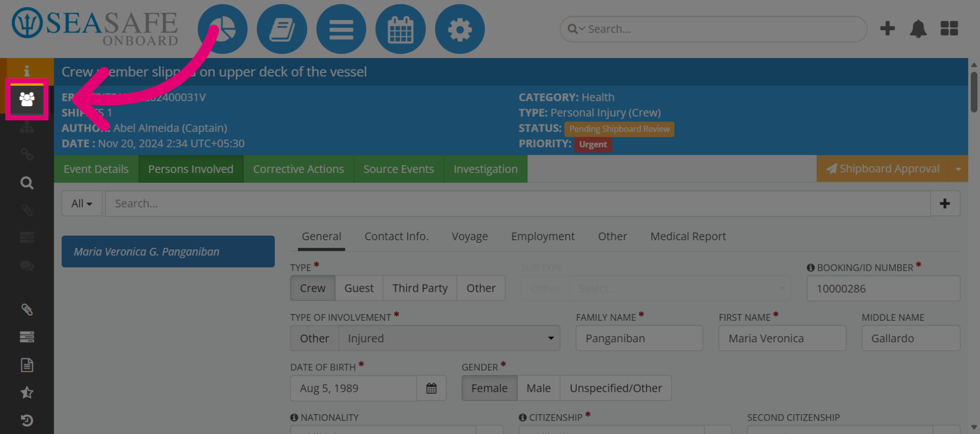Click the First Name field
This screenshot has width=980, height=434.
[782, 338]
